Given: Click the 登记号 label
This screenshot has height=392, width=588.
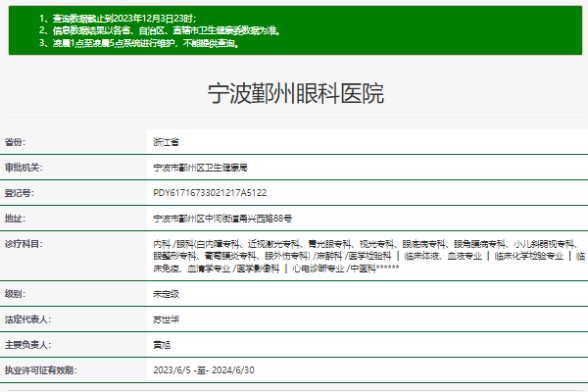Looking at the screenshot, I should pos(20,193).
